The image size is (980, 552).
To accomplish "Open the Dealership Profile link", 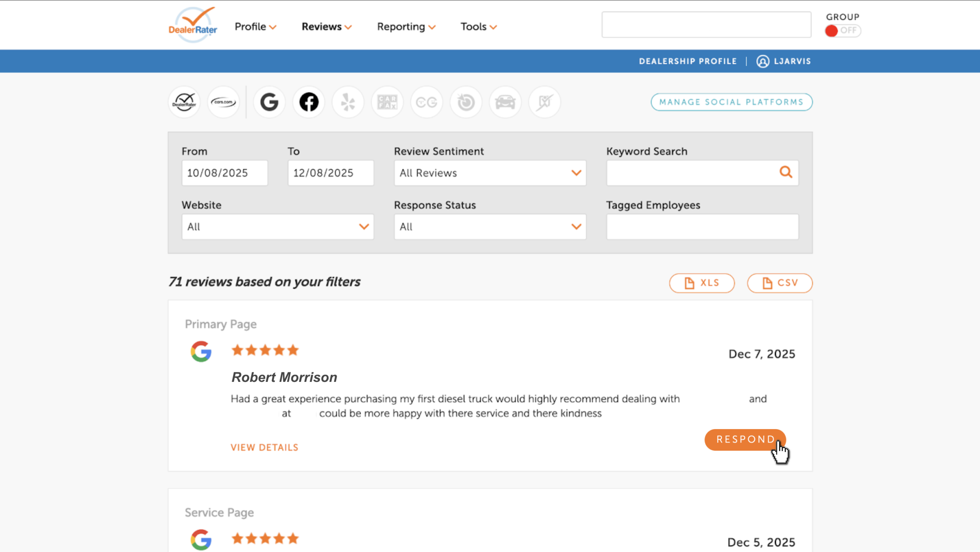I will click(x=688, y=61).
